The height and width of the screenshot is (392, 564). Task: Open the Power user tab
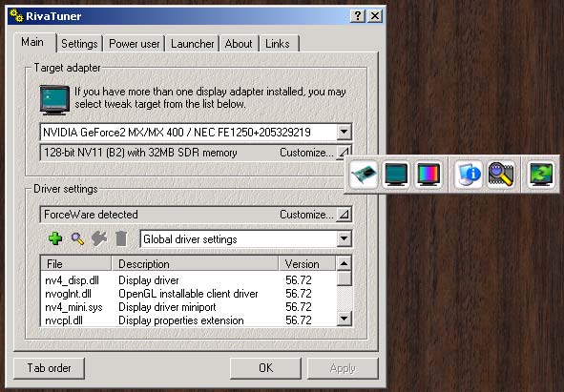click(135, 44)
